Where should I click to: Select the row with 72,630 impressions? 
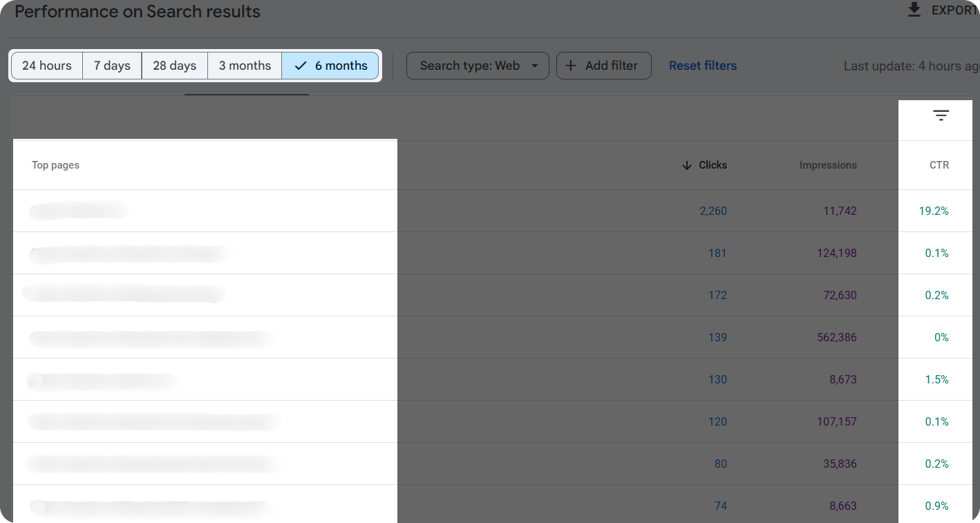[x=124, y=295]
